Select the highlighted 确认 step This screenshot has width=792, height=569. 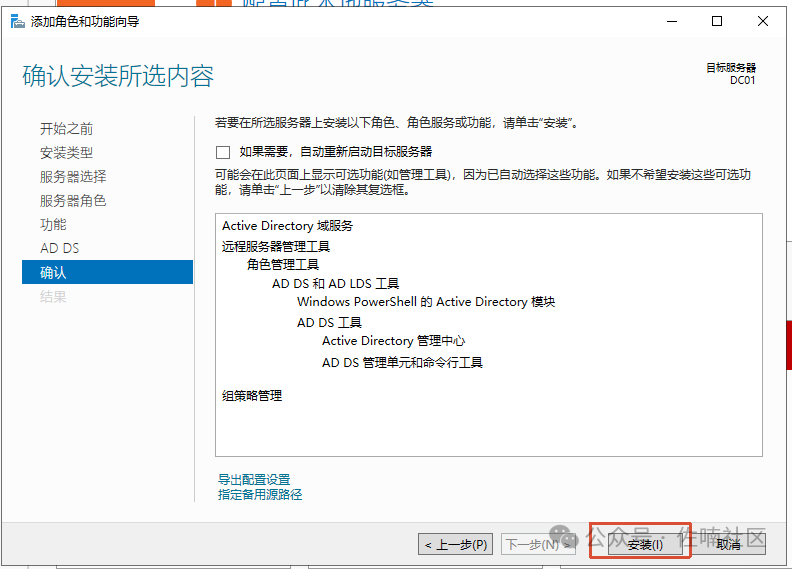click(108, 272)
